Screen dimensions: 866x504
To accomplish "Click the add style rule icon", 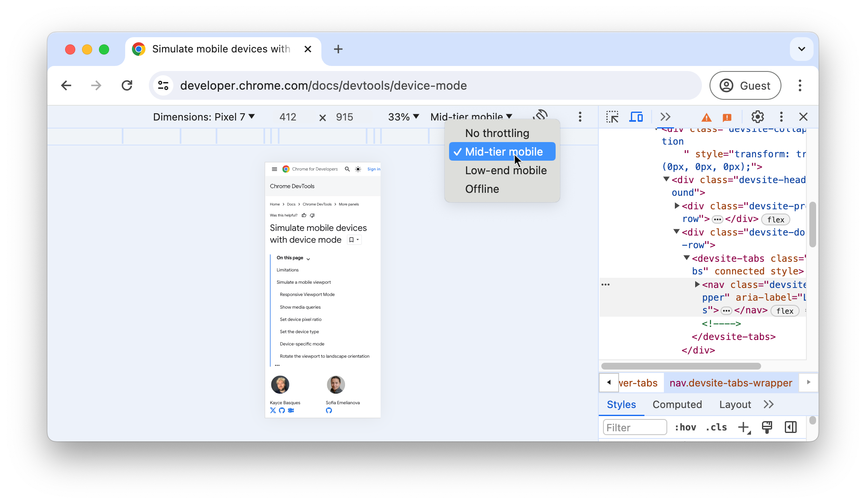I will point(744,427).
